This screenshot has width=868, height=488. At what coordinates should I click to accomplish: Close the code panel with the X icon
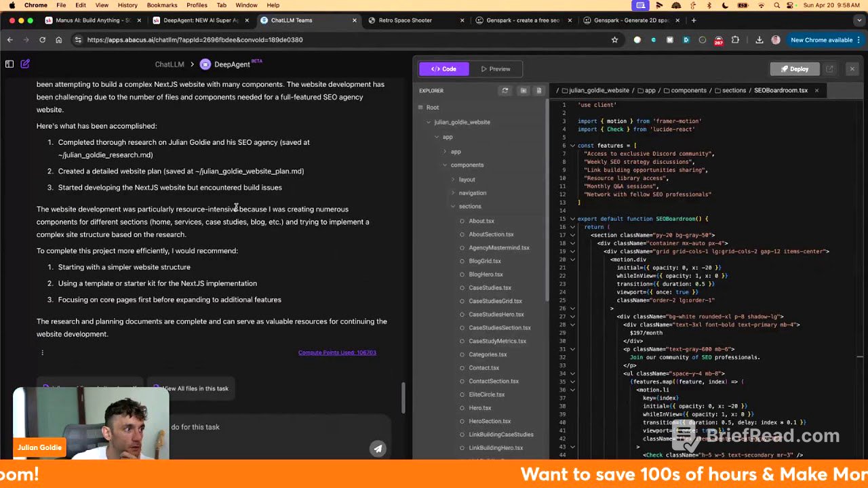click(852, 68)
